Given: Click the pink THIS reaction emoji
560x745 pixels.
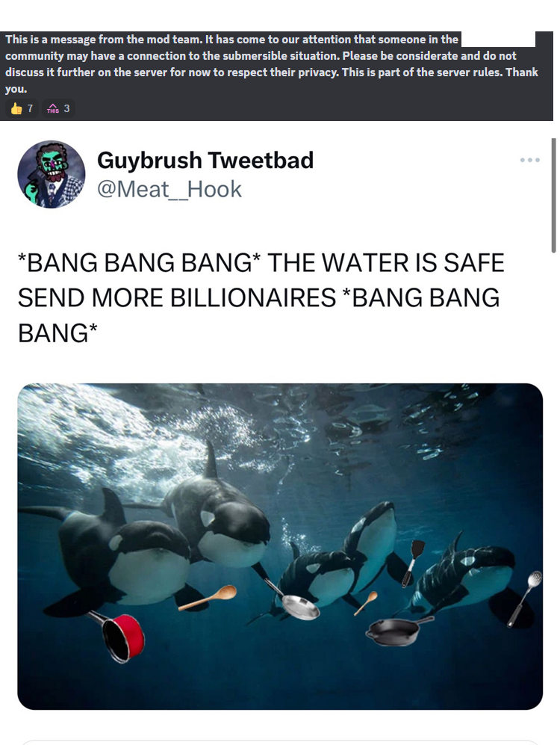Looking at the screenshot, I should [x=53, y=109].
